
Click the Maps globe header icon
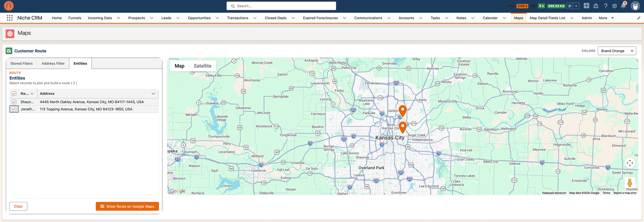pyautogui.click(x=10, y=33)
